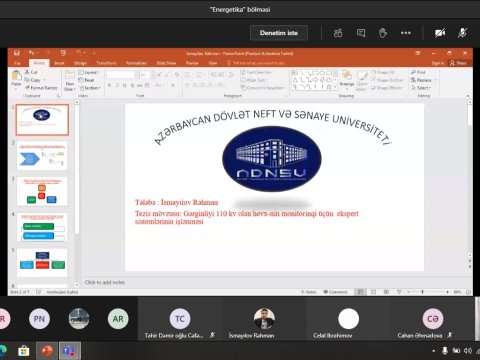Select slide 5 thumbnail
Screen dimensions: 480x360
(42, 263)
